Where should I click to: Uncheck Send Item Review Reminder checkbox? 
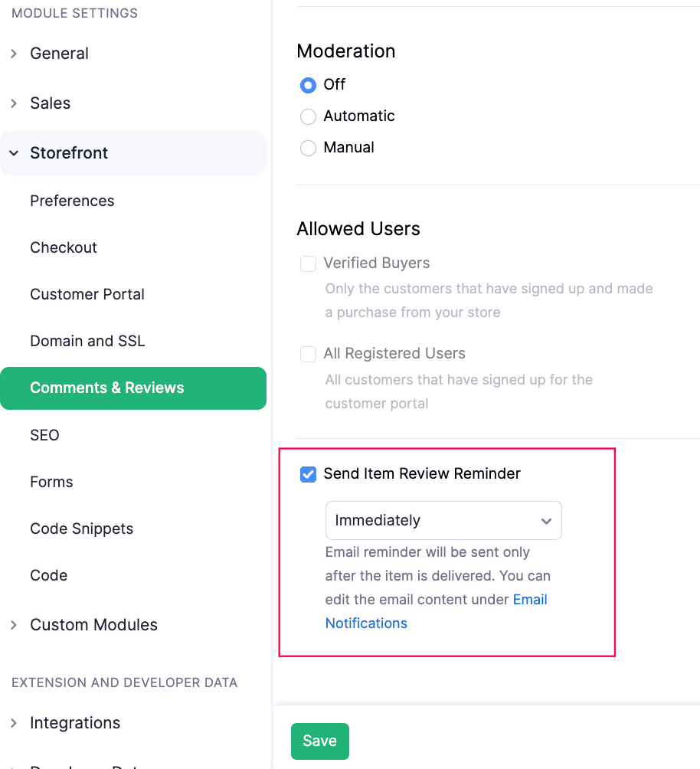308,474
